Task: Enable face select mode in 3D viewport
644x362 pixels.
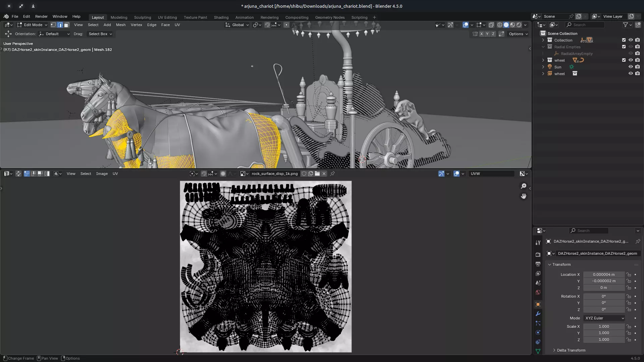Action: [x=66, y=25]
